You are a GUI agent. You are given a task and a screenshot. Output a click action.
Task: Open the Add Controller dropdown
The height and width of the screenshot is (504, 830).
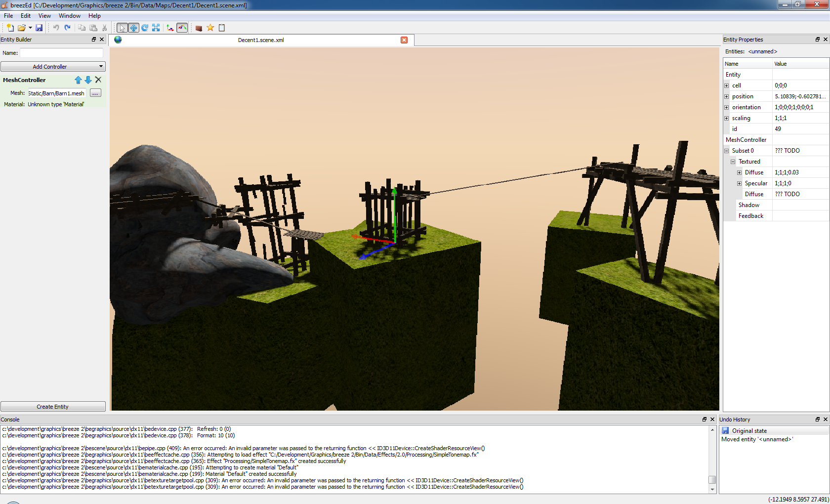click(53, 67)
